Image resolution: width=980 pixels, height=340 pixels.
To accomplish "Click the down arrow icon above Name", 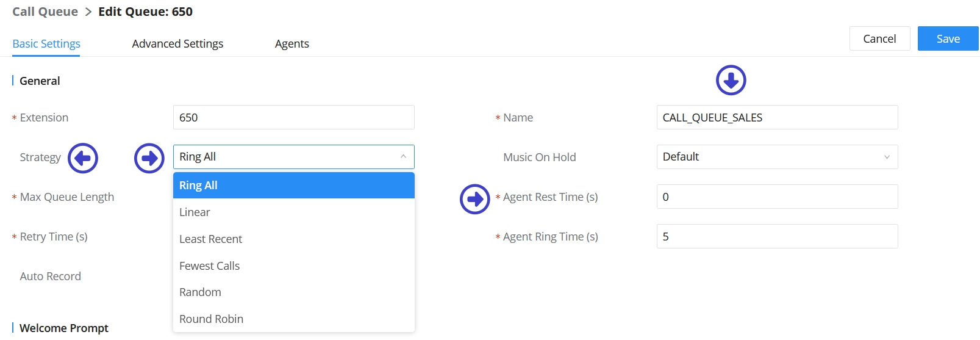I will click(731, 81).
